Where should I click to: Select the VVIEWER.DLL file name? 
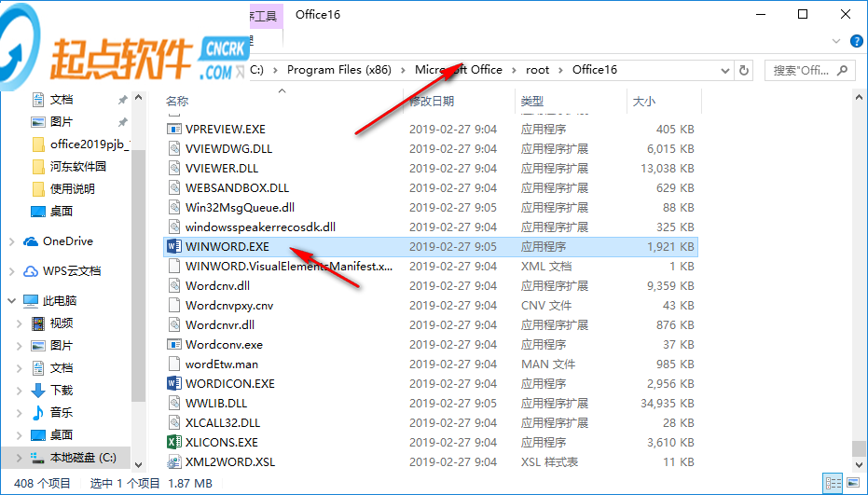click(x=222, y=169)
